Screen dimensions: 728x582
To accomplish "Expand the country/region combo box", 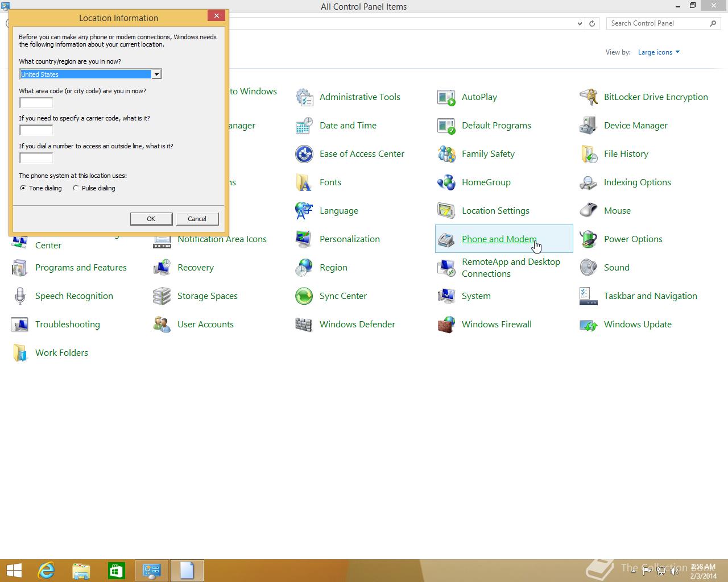I will (156, 74).
